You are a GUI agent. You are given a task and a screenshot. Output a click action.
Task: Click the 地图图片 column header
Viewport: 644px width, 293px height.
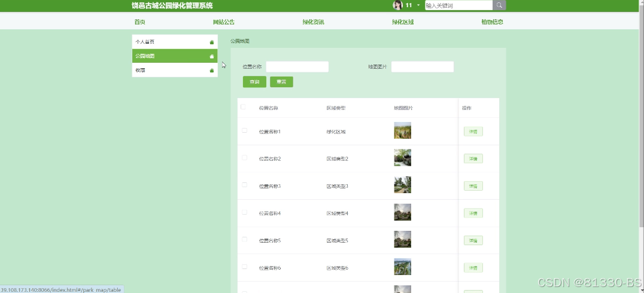(x=403, y=108)
